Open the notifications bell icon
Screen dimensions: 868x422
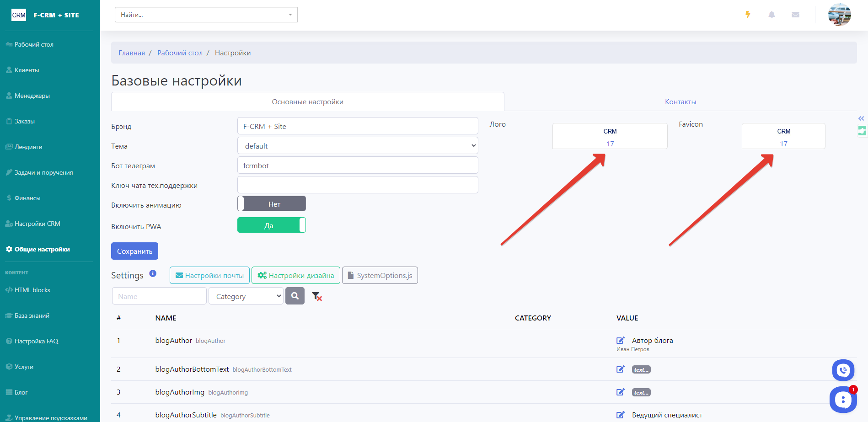coord(772,15)
